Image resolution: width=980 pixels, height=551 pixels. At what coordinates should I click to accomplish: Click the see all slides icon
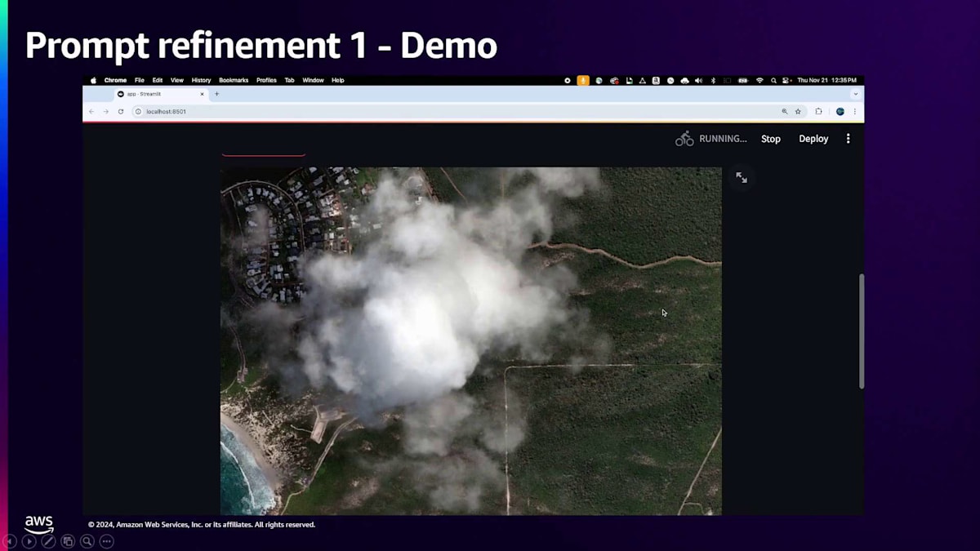68,541
